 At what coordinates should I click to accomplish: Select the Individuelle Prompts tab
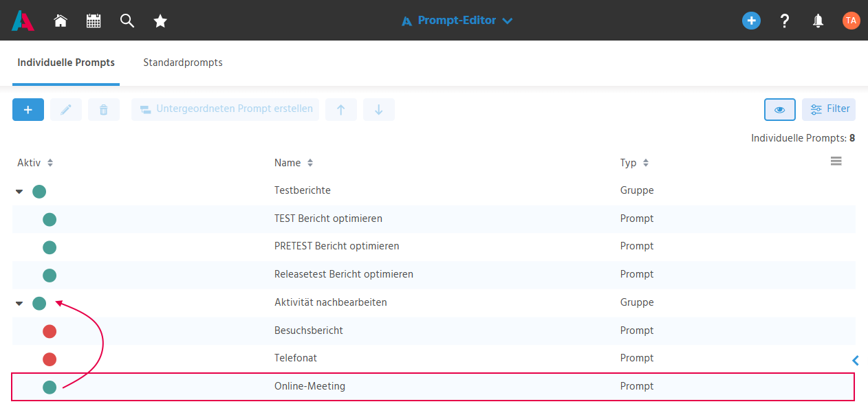(x=66, y=63)
